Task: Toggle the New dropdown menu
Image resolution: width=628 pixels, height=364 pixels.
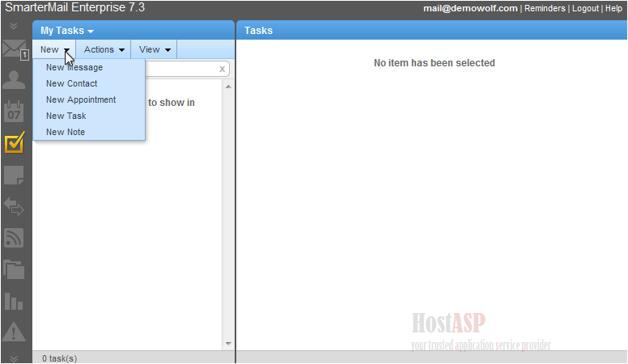Action: point(54,49)
